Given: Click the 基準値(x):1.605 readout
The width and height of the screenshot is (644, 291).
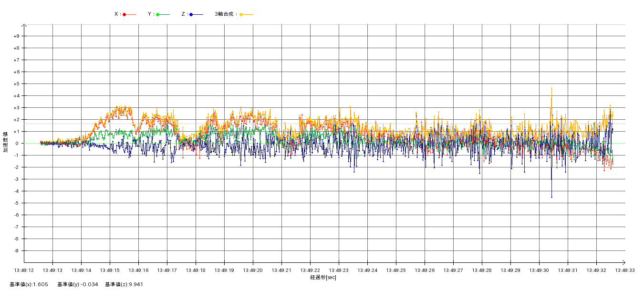Looking at the screenshot, I should point(29,284).
